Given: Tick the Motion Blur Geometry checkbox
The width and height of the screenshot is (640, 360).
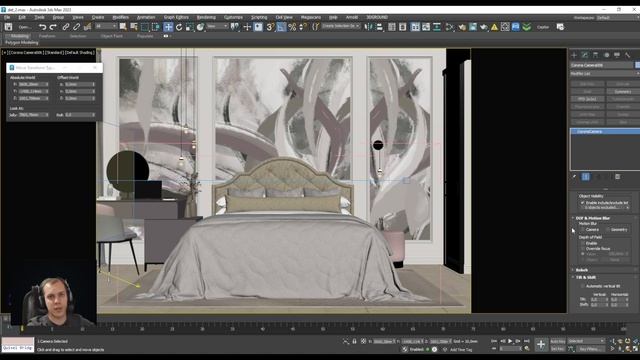Looking at the screenshot, I should [x=608, y=229].
